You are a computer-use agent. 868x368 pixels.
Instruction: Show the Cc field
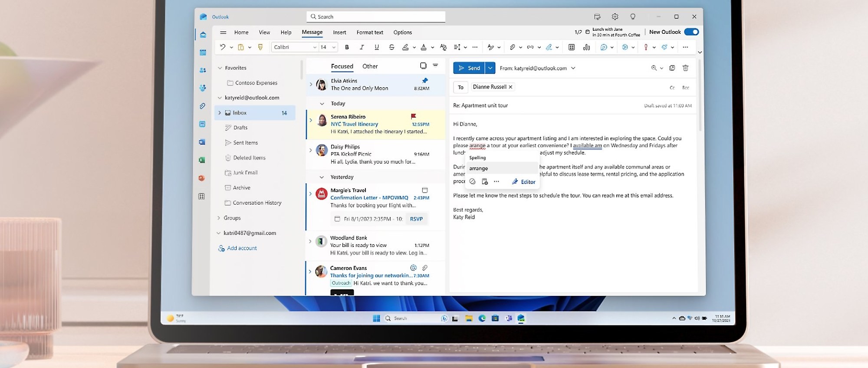point(672,88)
